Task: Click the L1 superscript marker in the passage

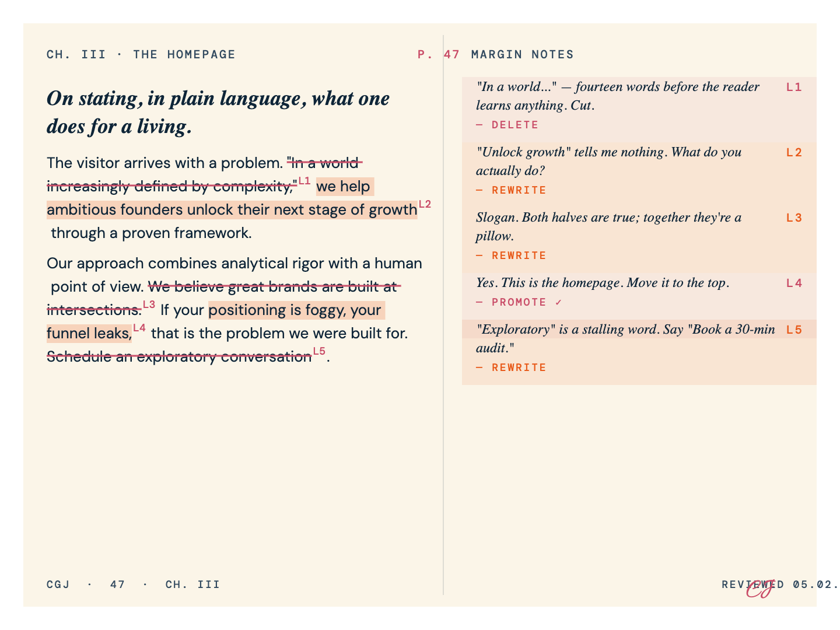Action: coord(304,181)
